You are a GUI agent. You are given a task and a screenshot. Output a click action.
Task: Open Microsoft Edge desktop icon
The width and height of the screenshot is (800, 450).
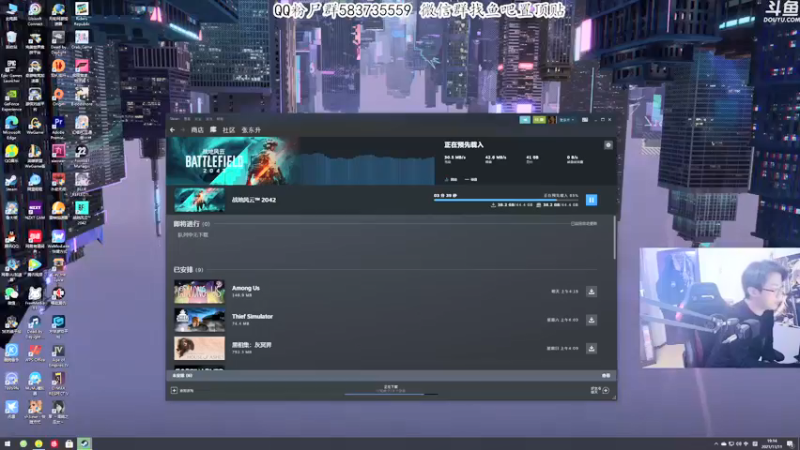click(x=11, y=128)
